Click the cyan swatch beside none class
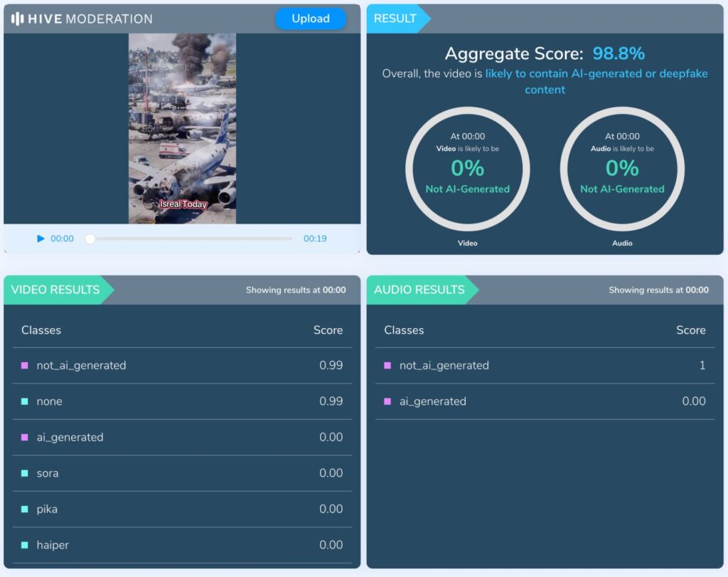This screenshot has height=577, width=728. pyautogui.click(x=25, y=401)
